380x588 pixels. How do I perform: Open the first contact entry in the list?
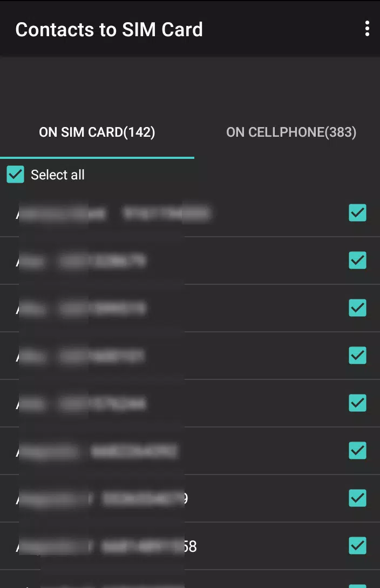(x=190, y=213)
